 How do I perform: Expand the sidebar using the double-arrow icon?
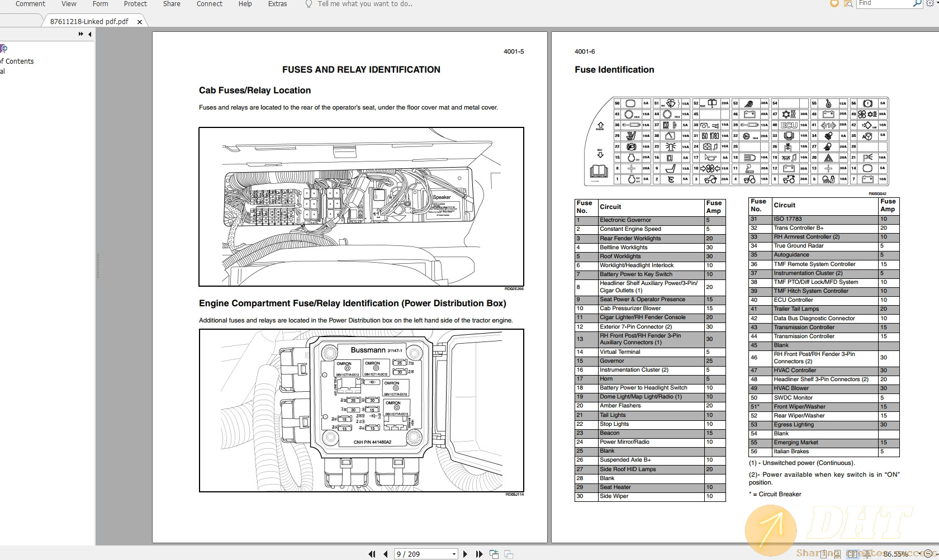click(x=80, y=34)
